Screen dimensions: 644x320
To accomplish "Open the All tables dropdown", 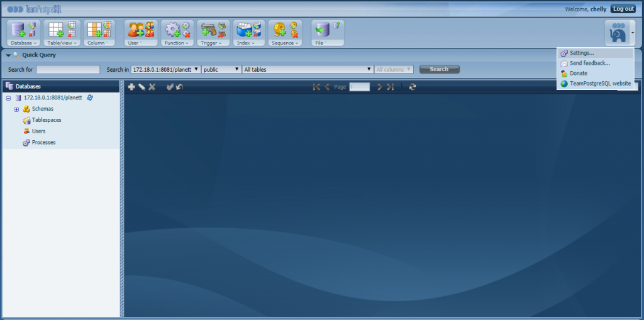I will (x=308, y=69).
